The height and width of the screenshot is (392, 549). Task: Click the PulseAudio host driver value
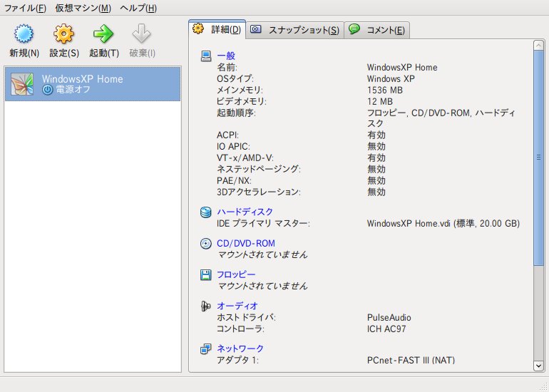(x=389, y=318)
